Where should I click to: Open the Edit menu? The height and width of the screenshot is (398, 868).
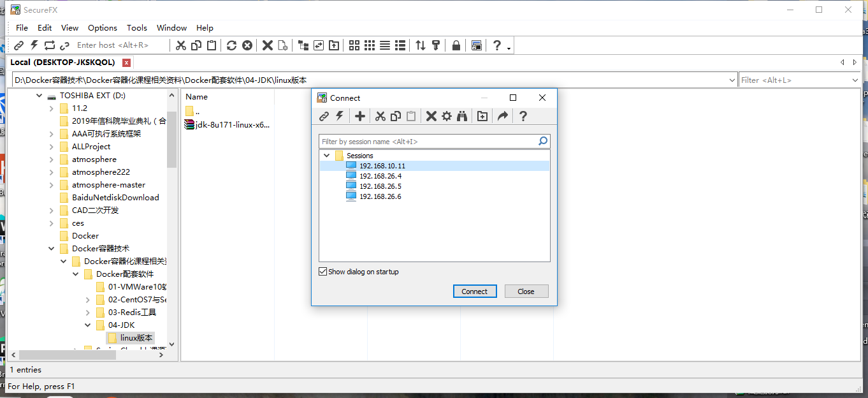click(45, 28)
